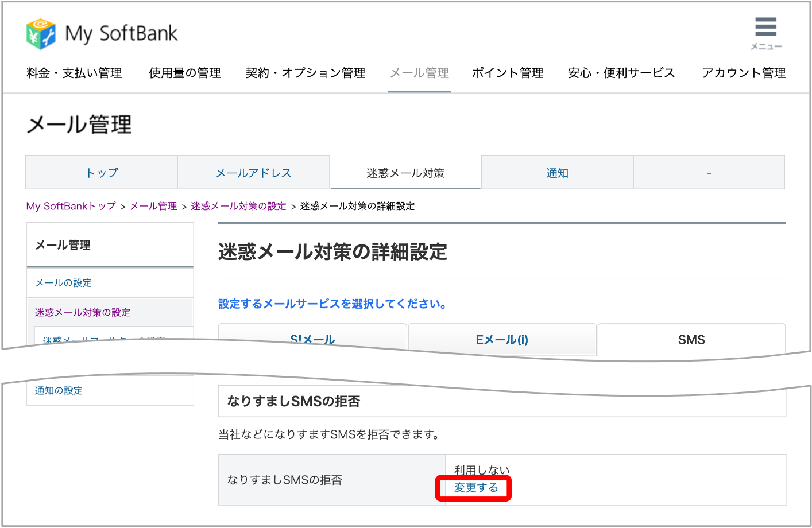Select the SMS service tab
The image size is (812, 528).
click(691, 340)
